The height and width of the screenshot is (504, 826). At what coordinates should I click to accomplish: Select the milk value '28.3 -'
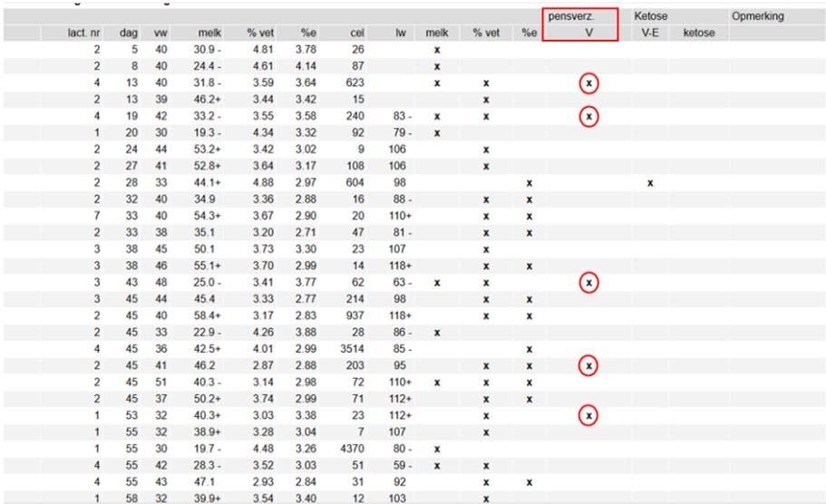(x=207, y=466)
